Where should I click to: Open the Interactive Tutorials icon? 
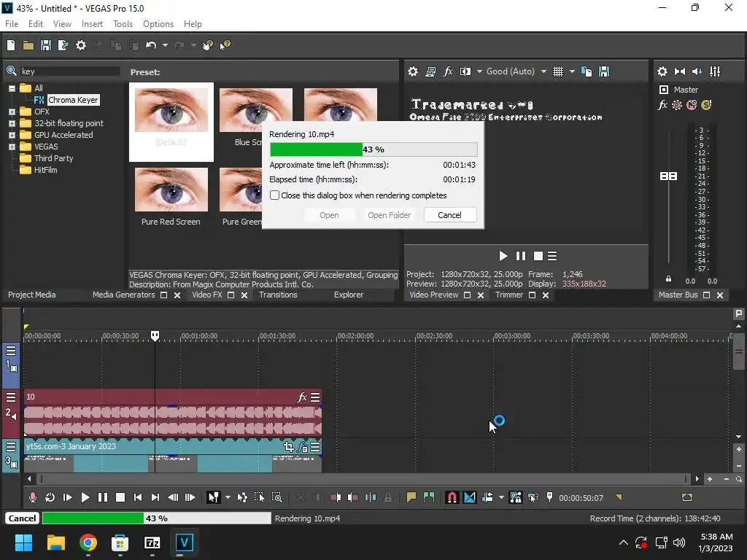coord(207,45)
